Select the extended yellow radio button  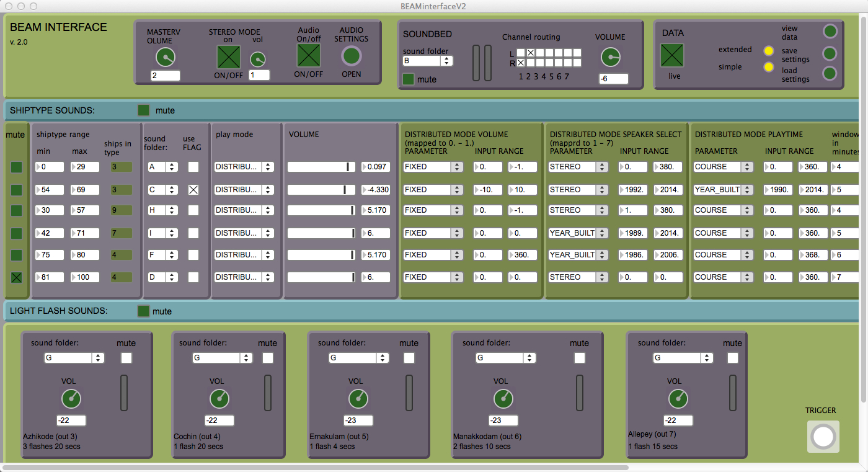pyautogui.click(x=769, y=51)
